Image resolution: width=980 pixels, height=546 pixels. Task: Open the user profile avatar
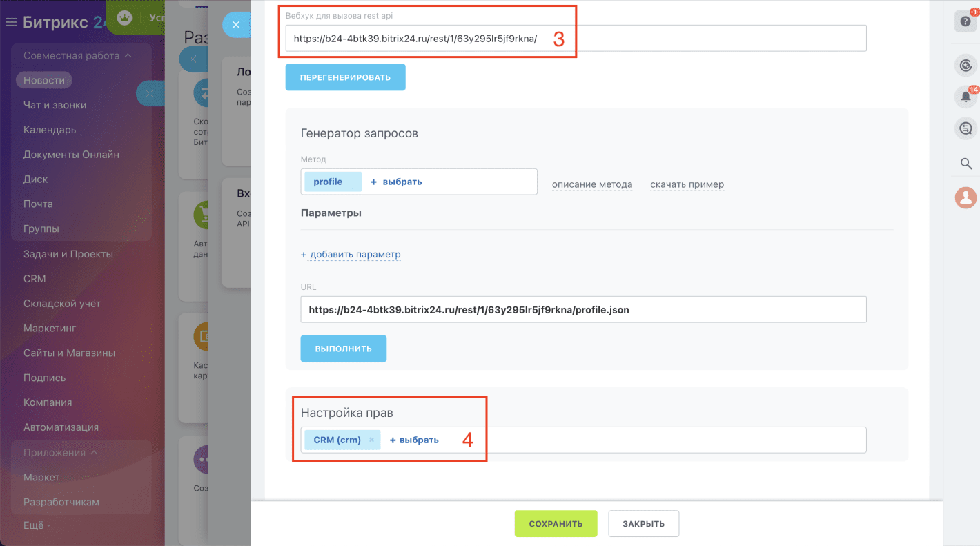coord(966,197)
